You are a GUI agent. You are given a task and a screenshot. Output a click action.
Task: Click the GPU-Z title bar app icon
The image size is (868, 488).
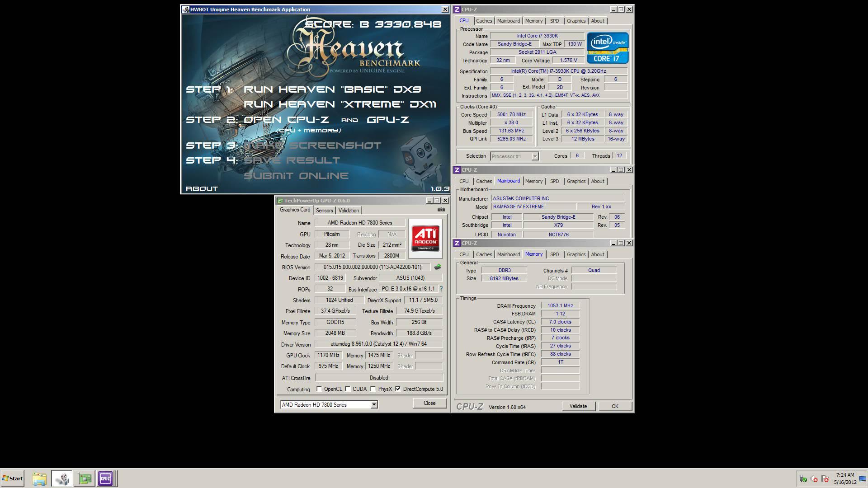(280, 201)
